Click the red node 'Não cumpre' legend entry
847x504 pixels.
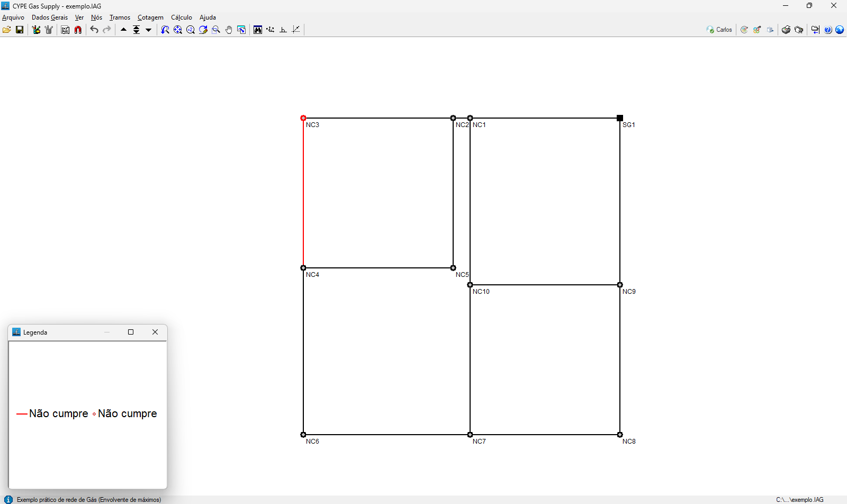coord(125,413)
